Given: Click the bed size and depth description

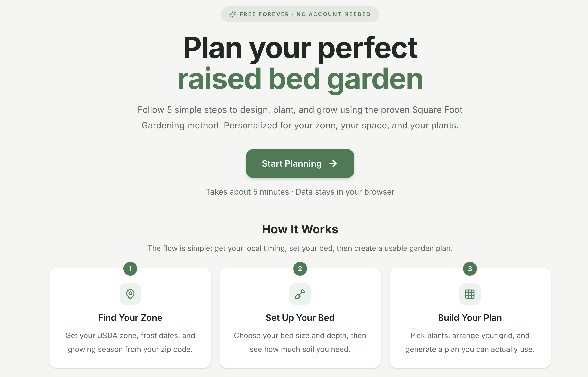Looking at the screenshot, I should coord(300,342).
